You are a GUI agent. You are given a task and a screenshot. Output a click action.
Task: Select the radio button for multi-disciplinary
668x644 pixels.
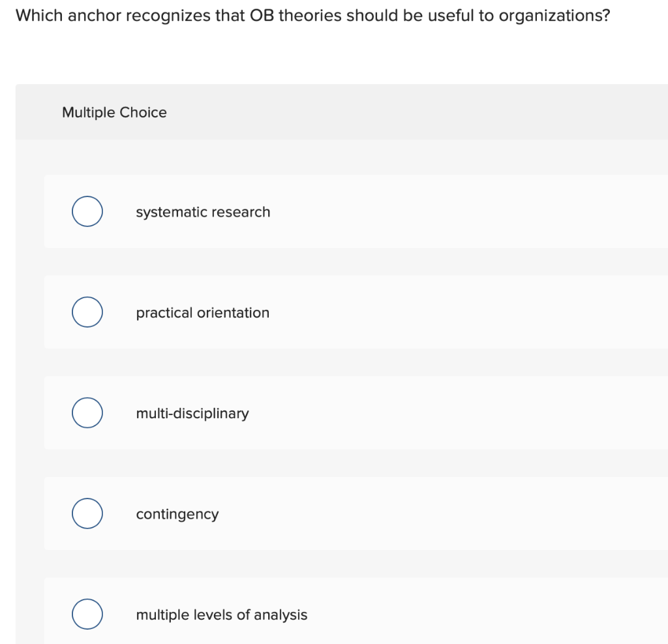point(87,412)
